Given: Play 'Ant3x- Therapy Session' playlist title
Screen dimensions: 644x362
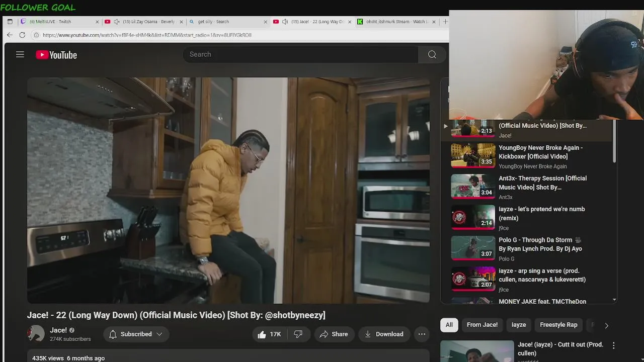Looking at the screenshot, I should point(542,183).
